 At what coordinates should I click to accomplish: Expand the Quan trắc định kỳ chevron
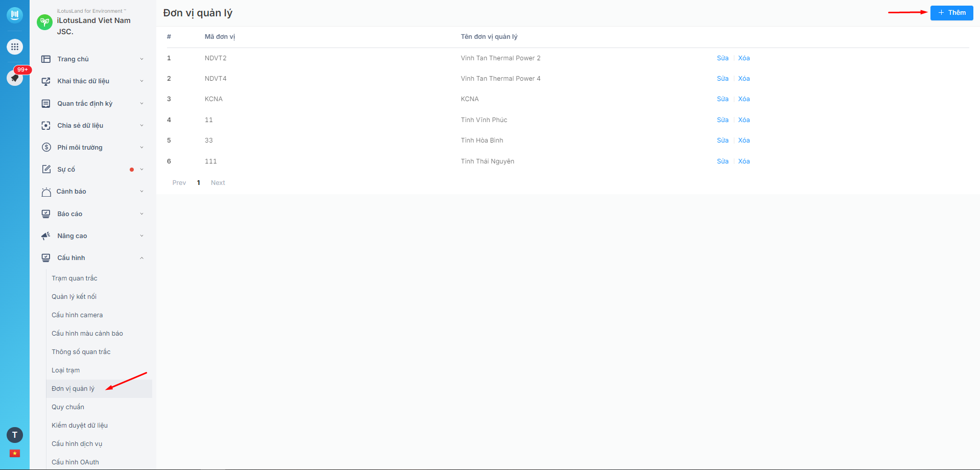[141, 104]
